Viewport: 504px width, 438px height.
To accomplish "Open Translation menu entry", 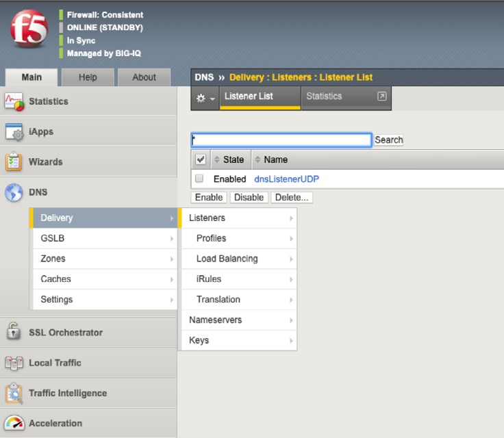I will point(239,300).
